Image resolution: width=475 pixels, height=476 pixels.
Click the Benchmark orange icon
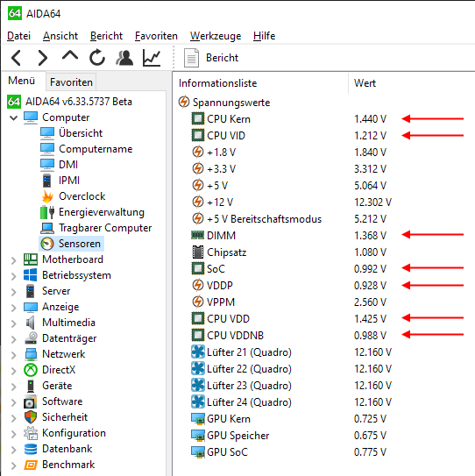31,465
